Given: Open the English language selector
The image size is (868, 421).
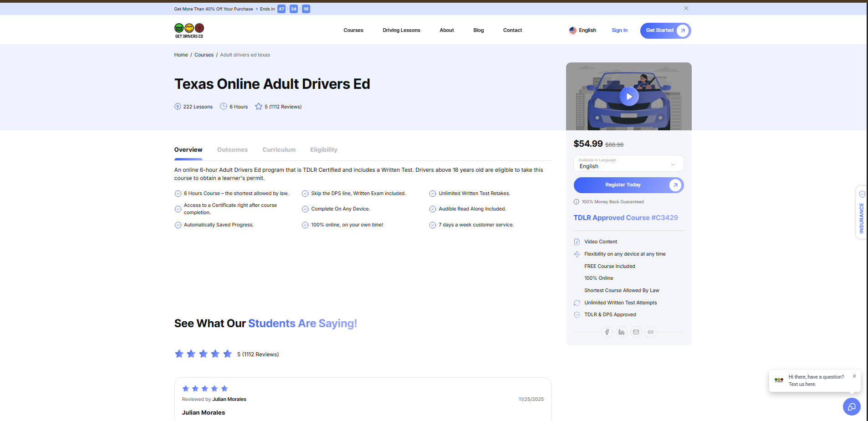Looking at the screenshot, I should click(582, 30).
